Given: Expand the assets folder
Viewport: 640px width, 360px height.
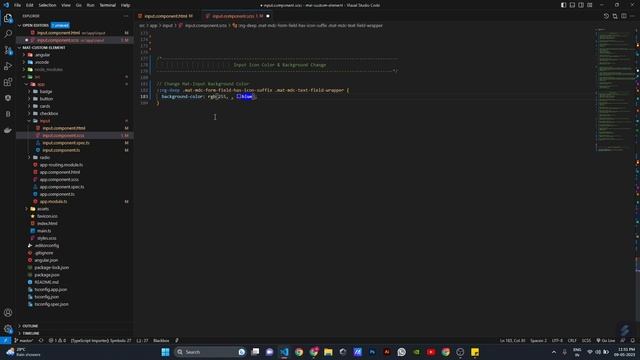Looking at the screenshot, I should click(43, 209).
